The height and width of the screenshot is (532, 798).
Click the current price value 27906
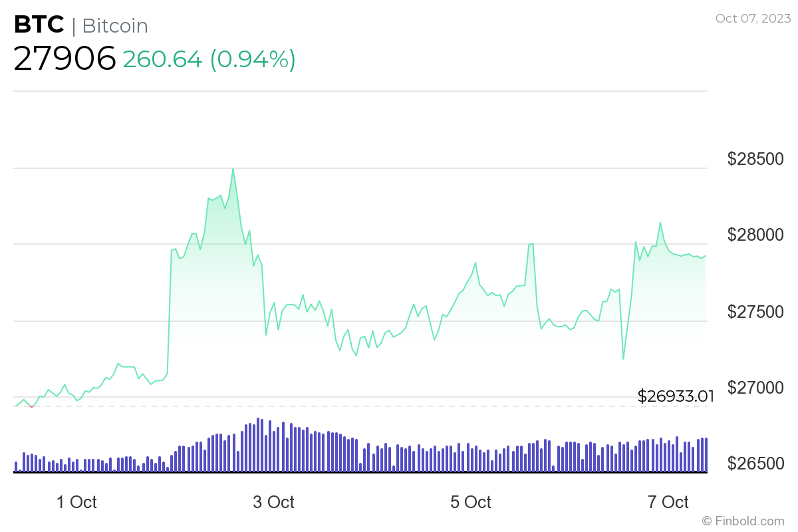point(64,59)
